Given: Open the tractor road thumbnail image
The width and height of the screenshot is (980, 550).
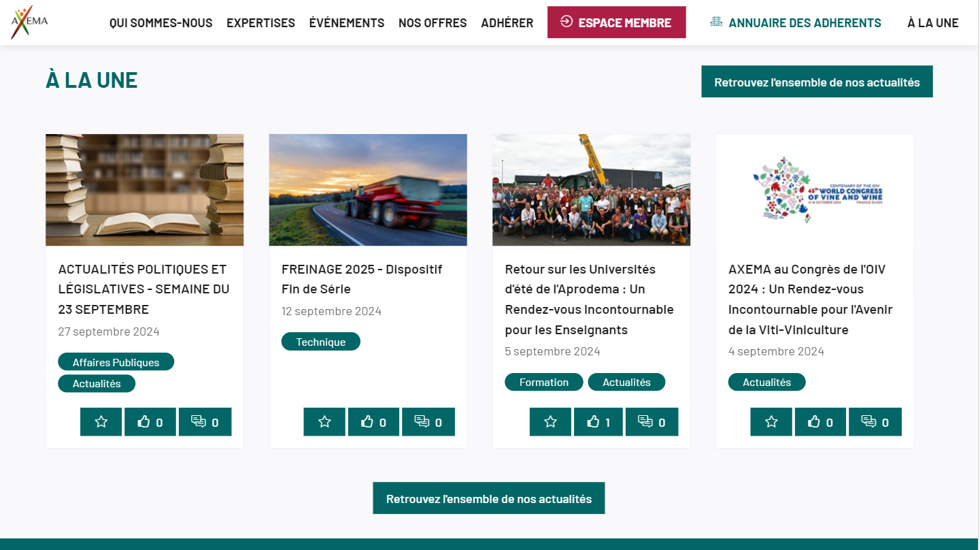Looking at the screenshot, I should 368,190.
